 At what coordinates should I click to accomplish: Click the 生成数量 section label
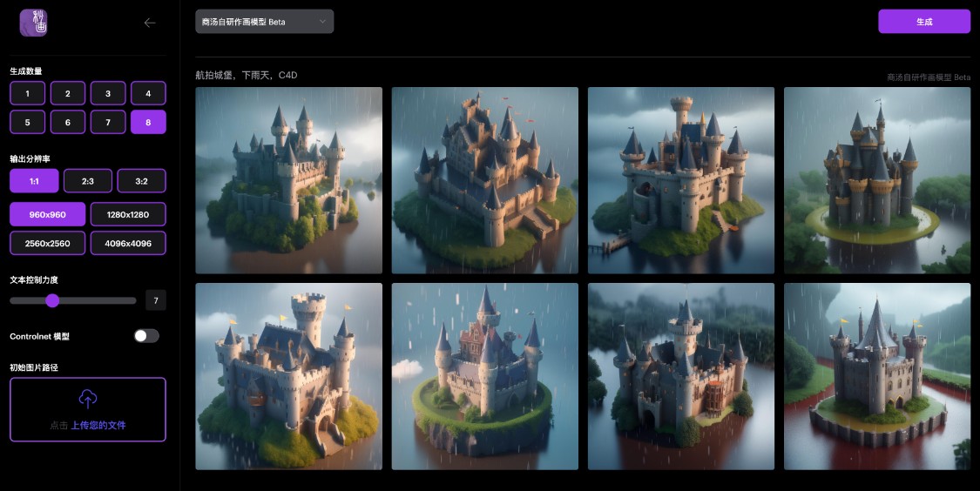[x=25, y=71]
